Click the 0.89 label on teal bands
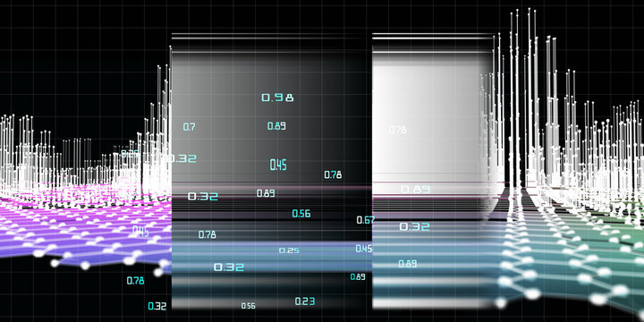 [408, 264]
